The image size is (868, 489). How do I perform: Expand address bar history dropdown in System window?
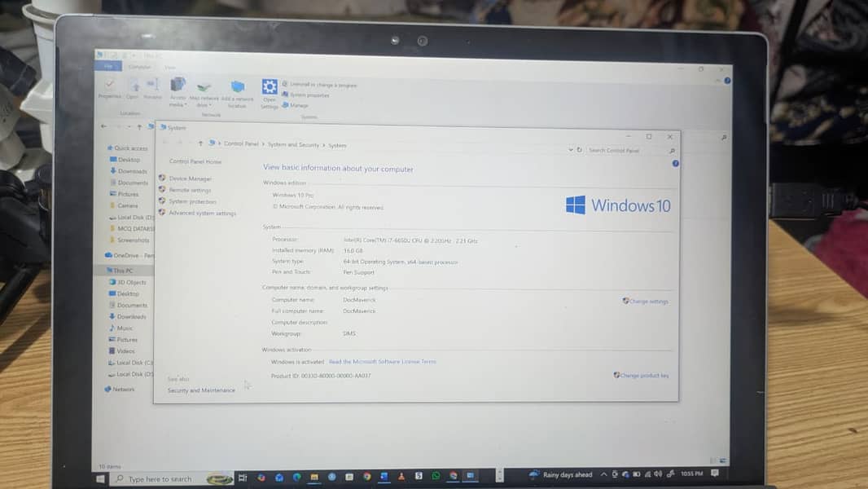[571, 149]
